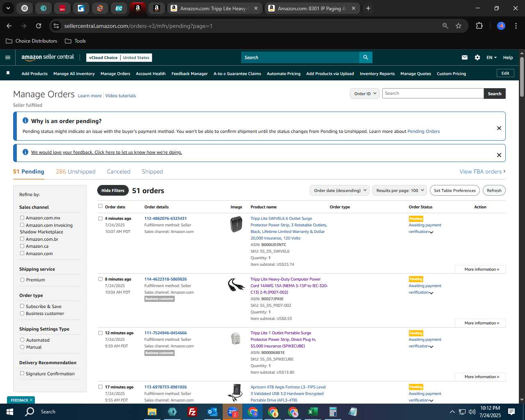The width and height of the screenshot is (525, 420).
Task: Open the settings gear icon
Action: click(477, 57)
